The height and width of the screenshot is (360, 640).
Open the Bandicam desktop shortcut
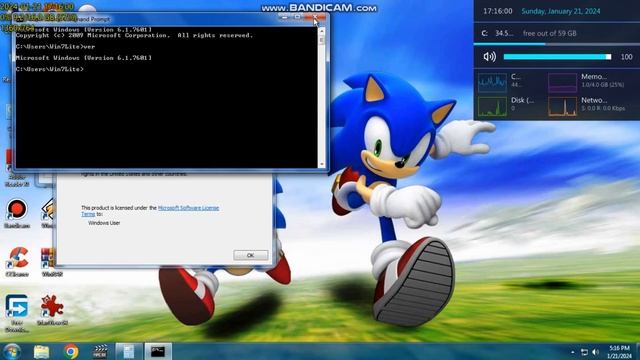click(x=17, y=213)
